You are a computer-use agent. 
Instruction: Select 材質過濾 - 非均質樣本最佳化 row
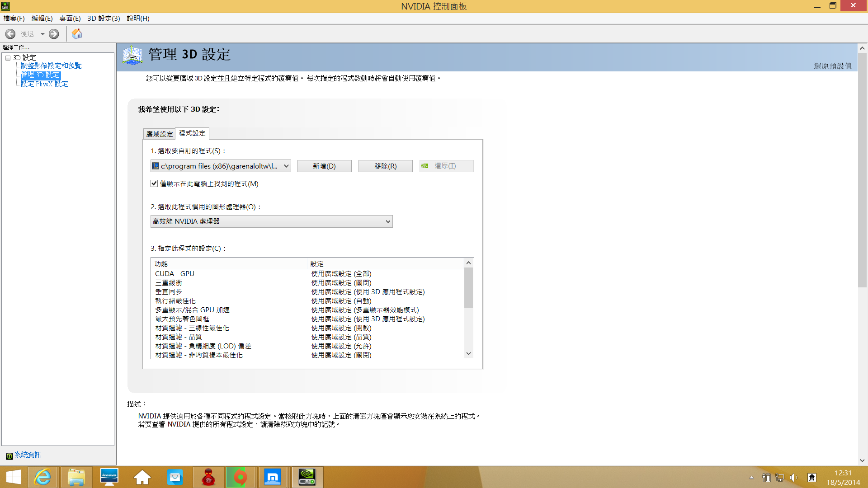(307, 355)
